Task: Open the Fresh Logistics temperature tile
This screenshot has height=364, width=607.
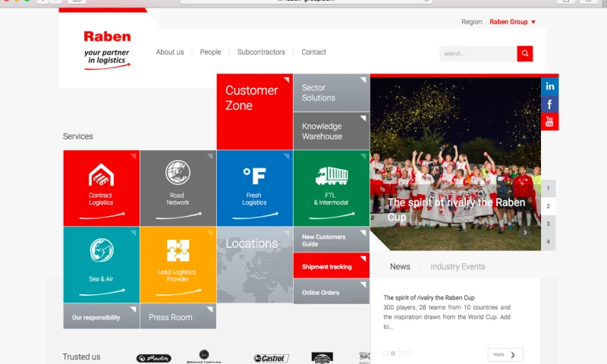Action: coord(254,188)
